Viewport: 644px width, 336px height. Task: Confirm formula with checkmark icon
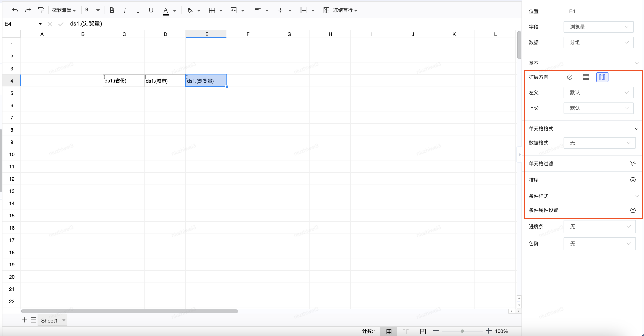click(60, 24)
